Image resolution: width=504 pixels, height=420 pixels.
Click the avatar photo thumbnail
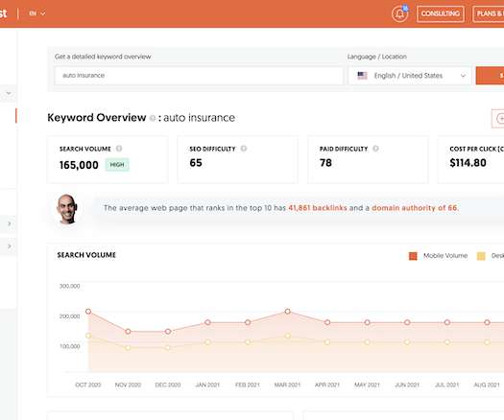(x=67, y=209)
